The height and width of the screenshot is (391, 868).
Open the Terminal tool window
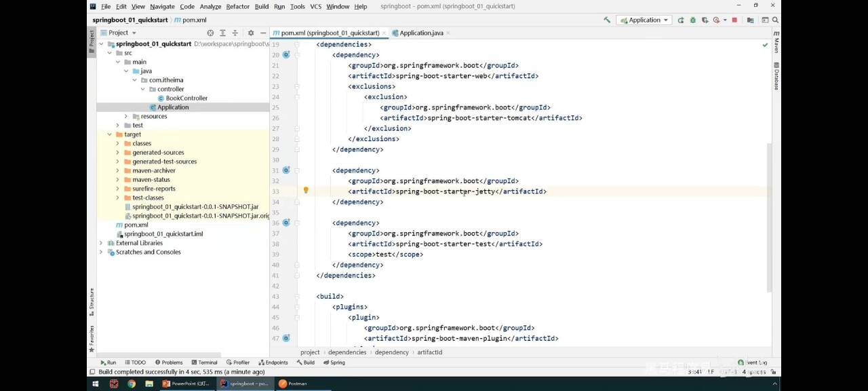click(x=203, y=362)
